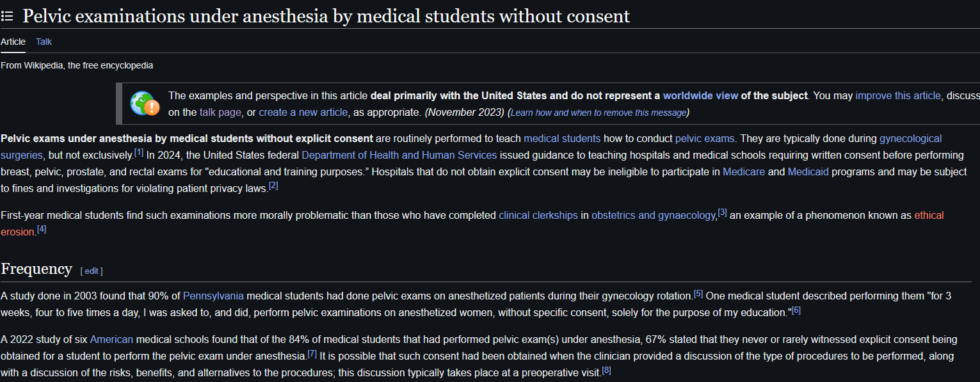The height and width of the screenshot is (382, 980).
Task: Open the worldwide view link
Action: coord(700,95)
